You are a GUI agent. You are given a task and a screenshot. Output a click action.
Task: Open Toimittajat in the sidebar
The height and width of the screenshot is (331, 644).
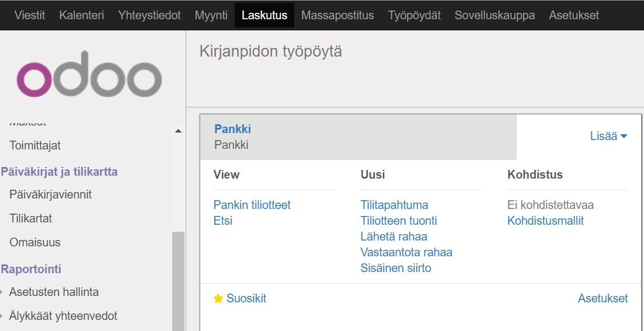point(35,146)
